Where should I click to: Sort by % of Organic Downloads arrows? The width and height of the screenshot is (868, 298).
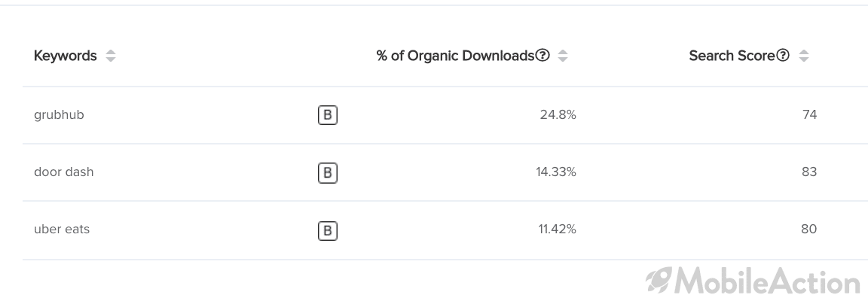[x=562, y=56]
